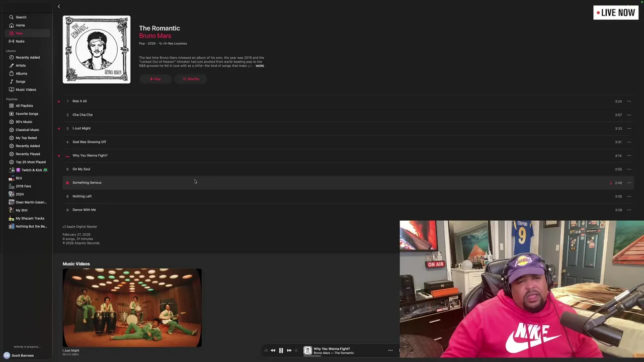Viewport: 644px width, 362px height.
Task: Toggle repeat in the playback bar
Action: [296, 350]
